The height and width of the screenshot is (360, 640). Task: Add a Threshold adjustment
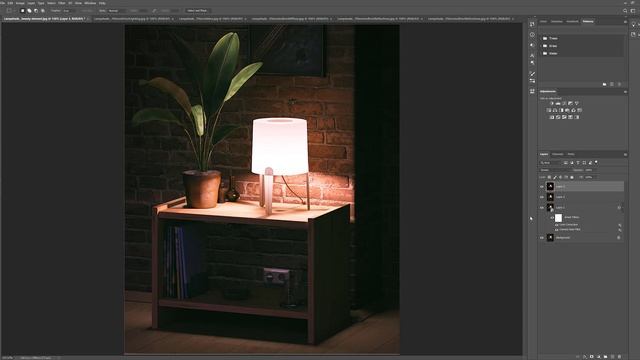(x=564, y=117)
